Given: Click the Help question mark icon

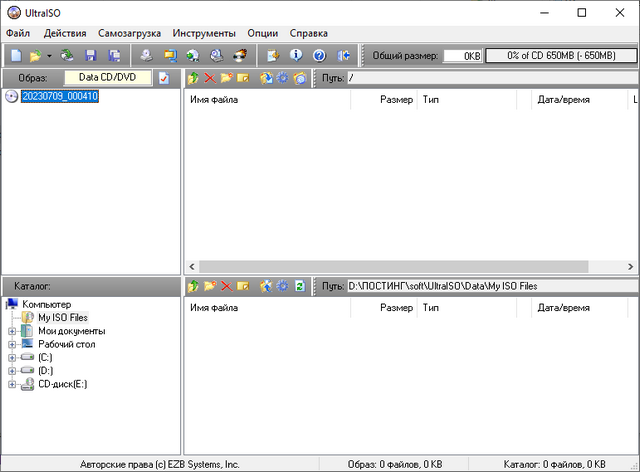Looking at the screenshot, I should [x=319, y=56].
